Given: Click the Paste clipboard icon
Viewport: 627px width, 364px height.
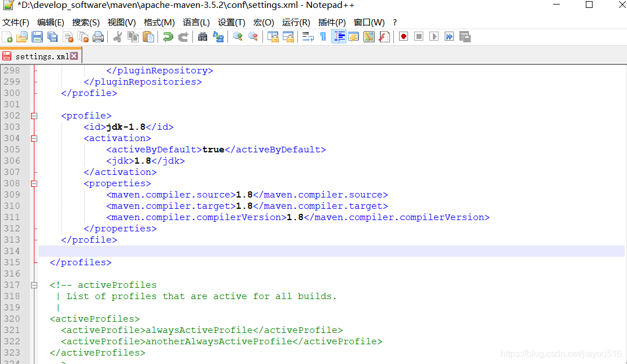Looking at the screenshot, I should [x=148, y=37].
